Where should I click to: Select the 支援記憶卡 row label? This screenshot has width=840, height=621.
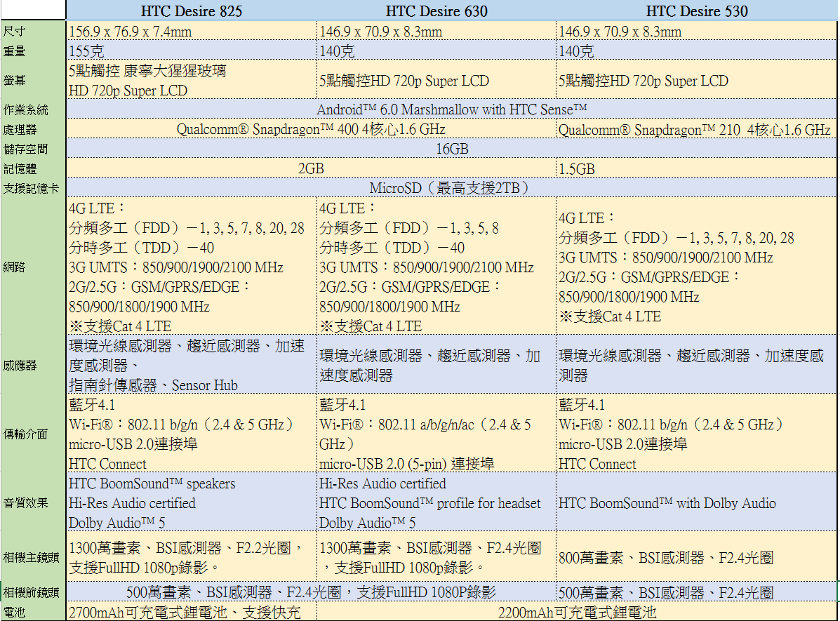(x=33, y=188)
